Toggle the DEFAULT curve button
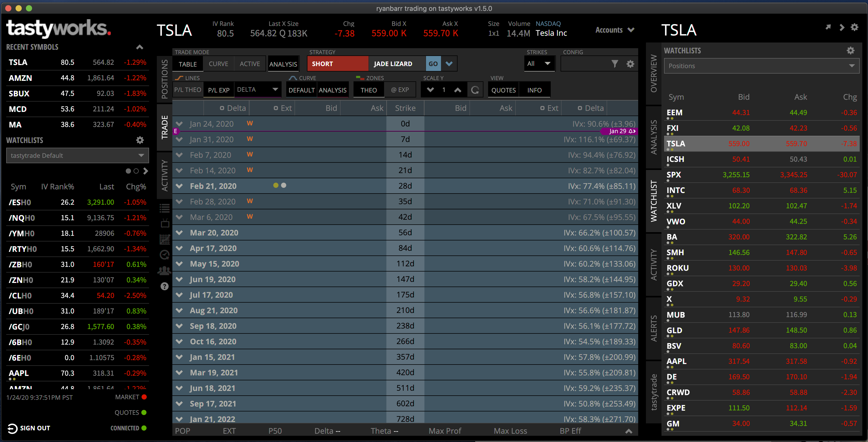The height and width of the screenshot is (442, 868). click(301, 90)
